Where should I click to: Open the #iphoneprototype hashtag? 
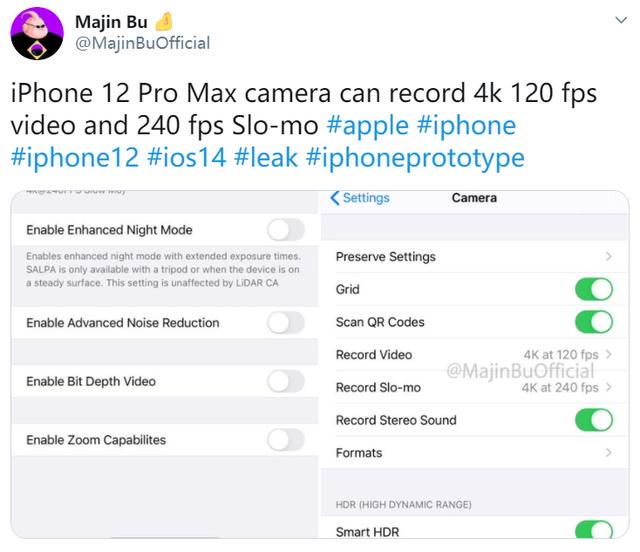point(415,158)
